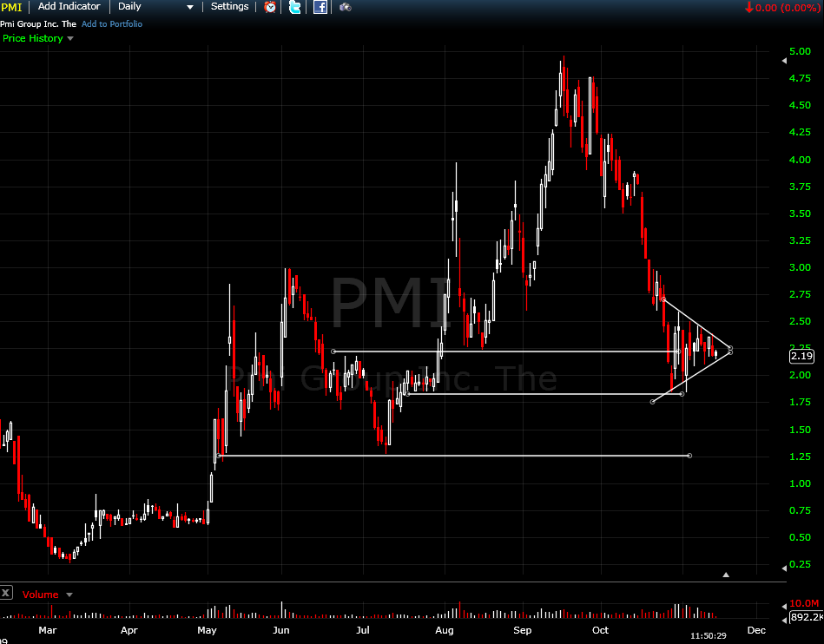This screenshot has width=824, height=644.
Task: Select the 892.2K volume value box
Action: 807,617
